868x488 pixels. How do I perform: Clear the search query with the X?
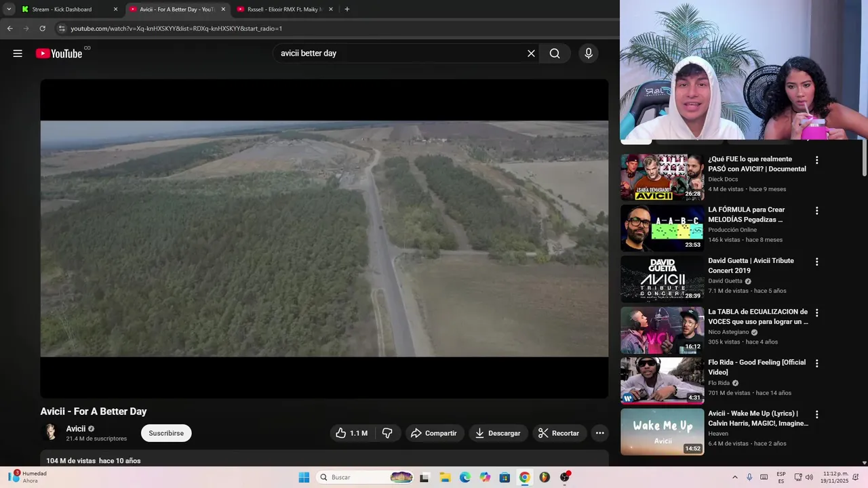(x=531, y=54)
